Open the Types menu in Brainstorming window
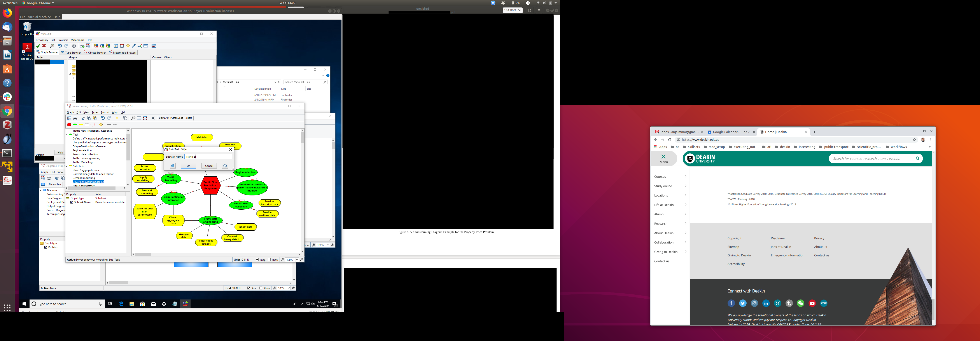Screen dimensions: 980x341 point(95,113)
